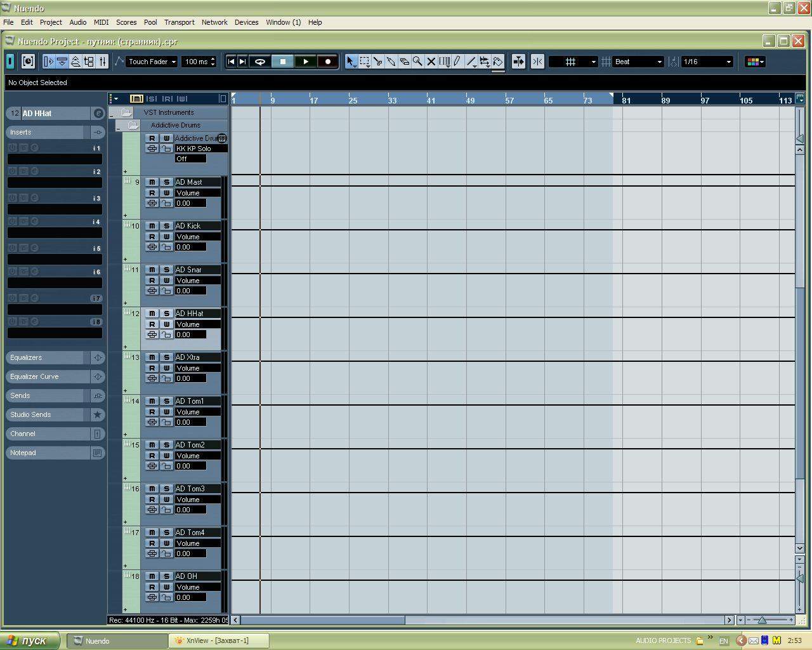Select the Glue tube tool
Viewport: 812px width, 650px height.
tap(391, 62)
